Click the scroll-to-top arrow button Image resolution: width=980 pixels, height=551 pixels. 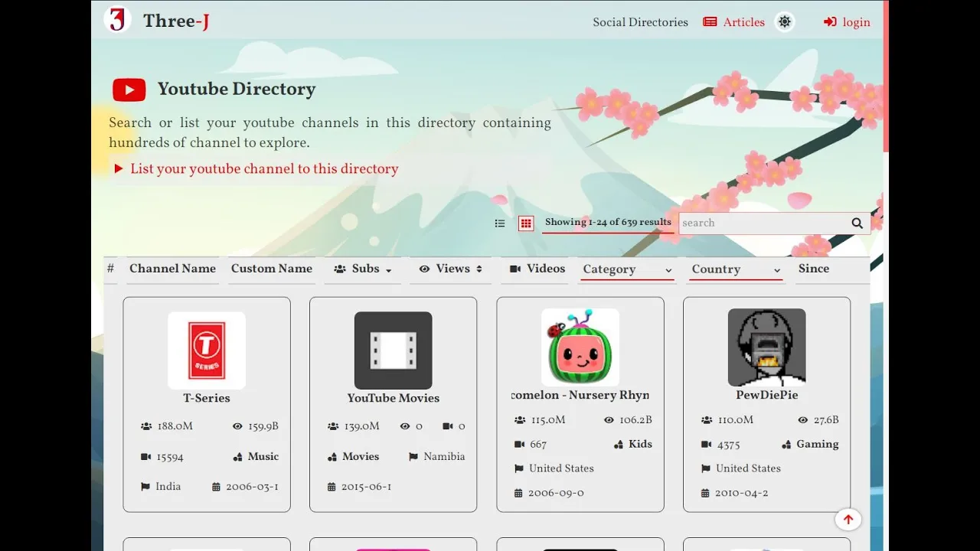point(848,520)
